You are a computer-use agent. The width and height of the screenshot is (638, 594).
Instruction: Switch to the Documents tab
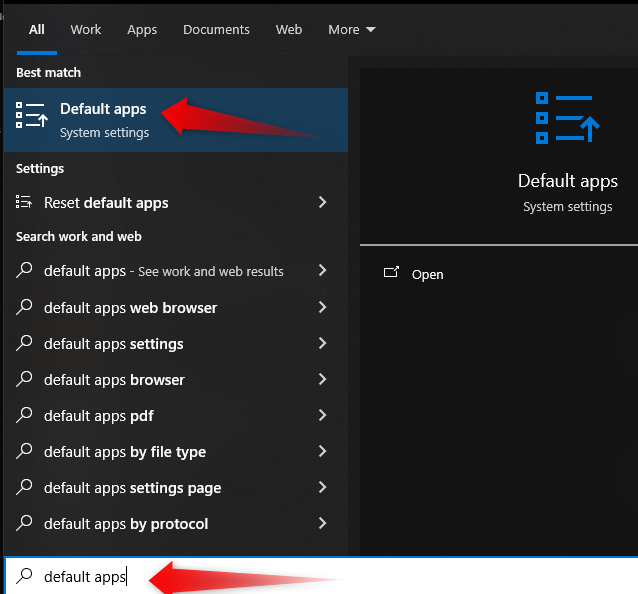216,30
